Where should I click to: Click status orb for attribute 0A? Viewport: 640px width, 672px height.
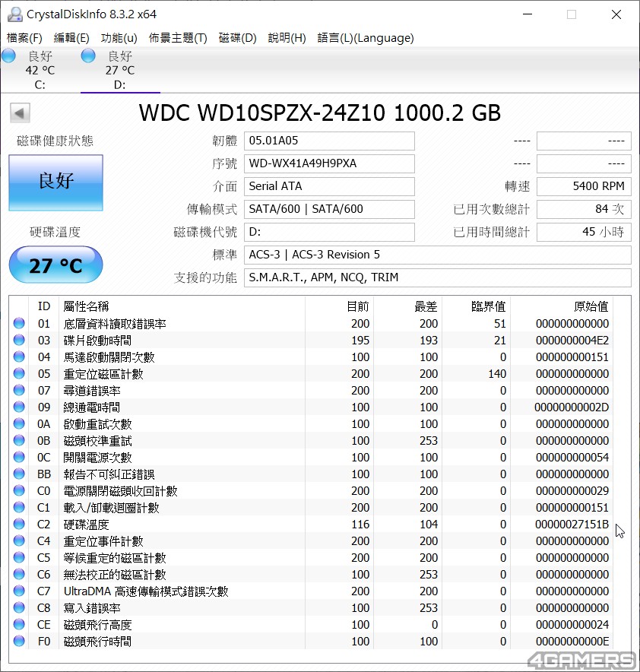[19, 423]
